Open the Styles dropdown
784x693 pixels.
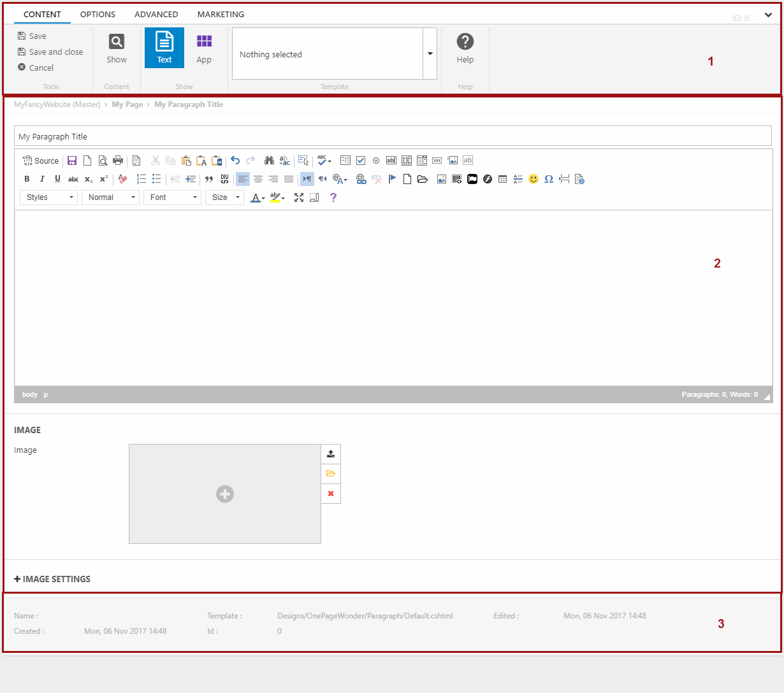click(x=49, y=197)
